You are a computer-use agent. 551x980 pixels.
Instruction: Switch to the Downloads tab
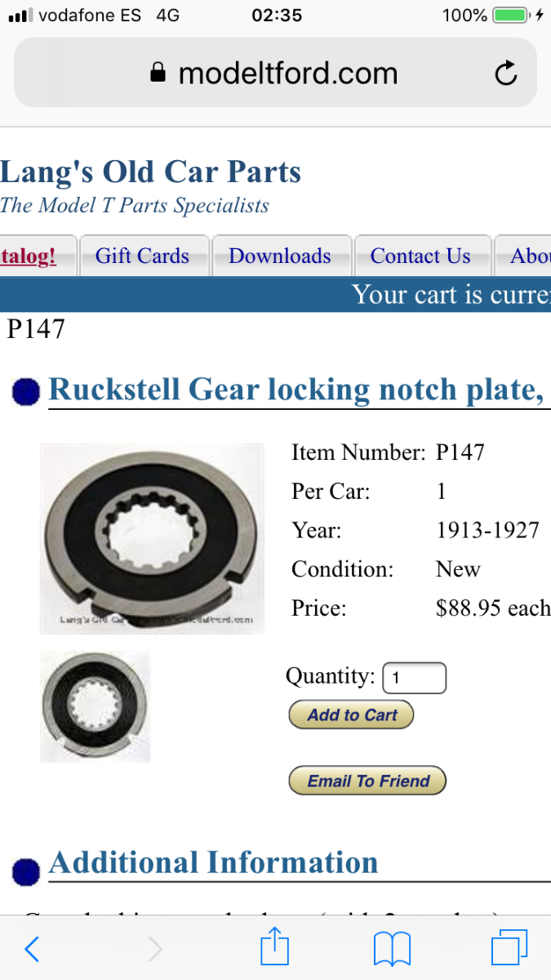(280, 256)
